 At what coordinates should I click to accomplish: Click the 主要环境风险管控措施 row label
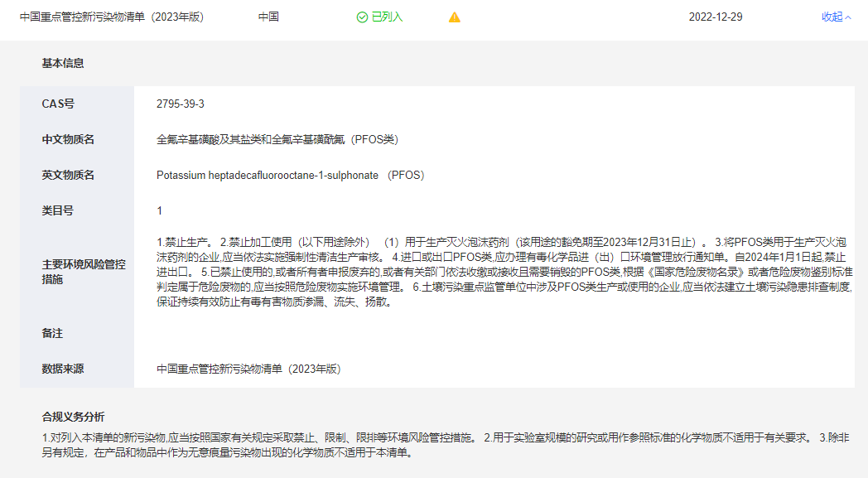tap(84, 272)
